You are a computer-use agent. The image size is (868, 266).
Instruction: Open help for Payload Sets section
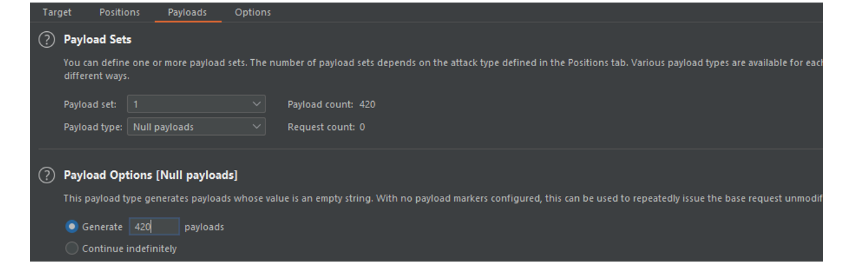point(47,39)
